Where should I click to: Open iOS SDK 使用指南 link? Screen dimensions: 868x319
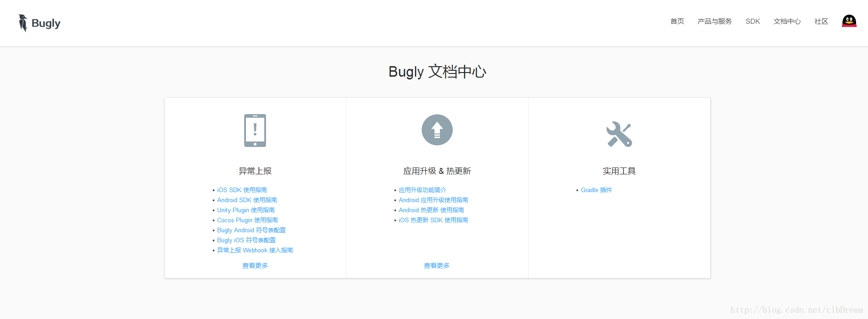point(242,190)
